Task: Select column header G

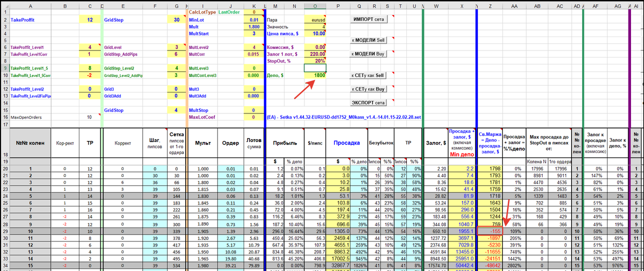Action: (177, 6)
